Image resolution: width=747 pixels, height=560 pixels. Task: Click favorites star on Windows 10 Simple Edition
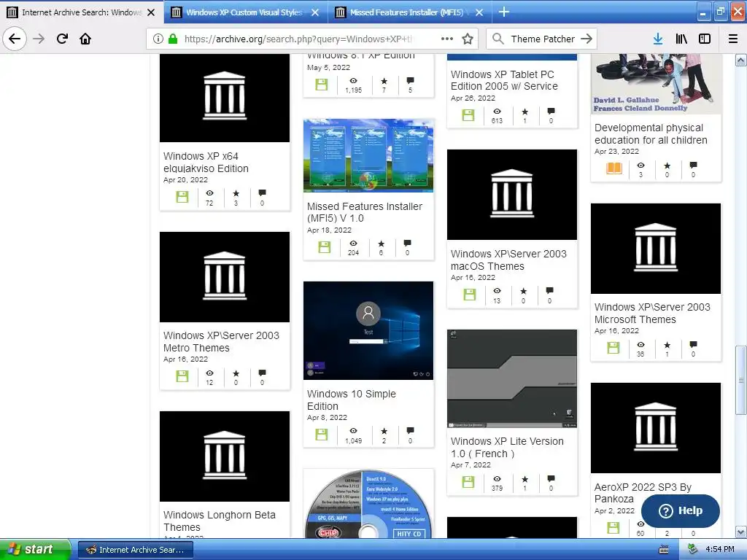(384, 430)
